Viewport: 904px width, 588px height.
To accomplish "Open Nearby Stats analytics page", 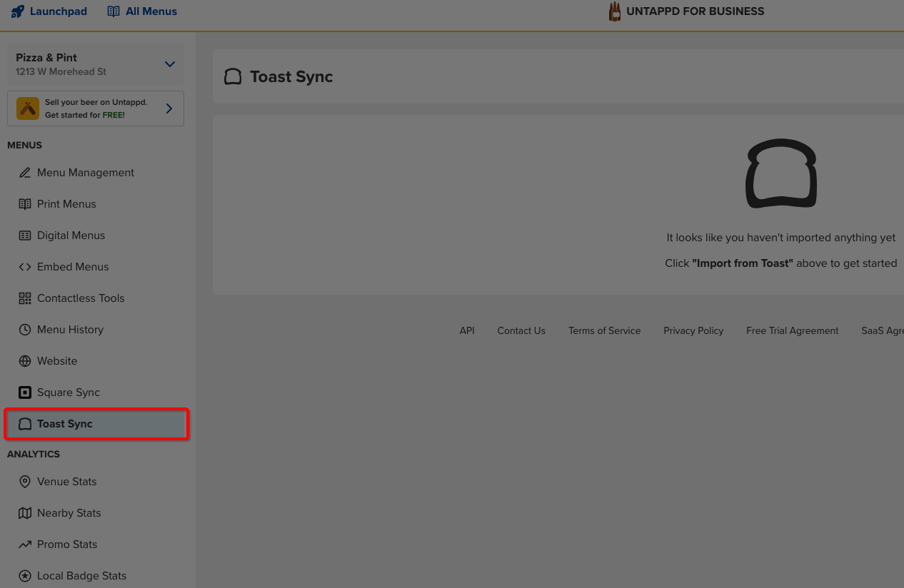I will coord(69,513).
